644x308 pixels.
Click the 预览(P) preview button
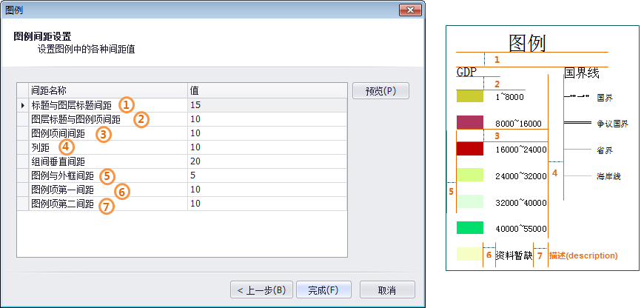(381, 91)
